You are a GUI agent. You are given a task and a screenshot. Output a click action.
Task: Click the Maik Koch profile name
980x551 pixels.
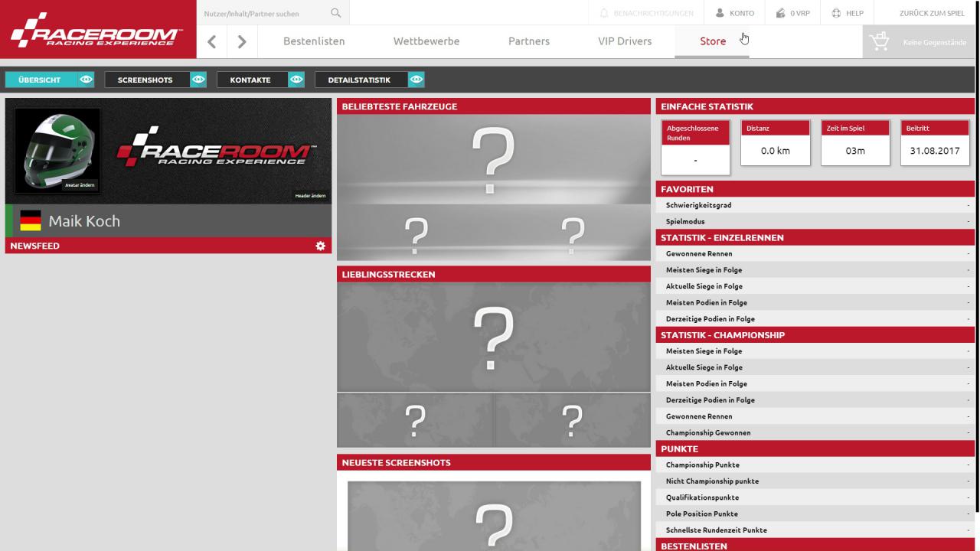(x=84, y=221)
